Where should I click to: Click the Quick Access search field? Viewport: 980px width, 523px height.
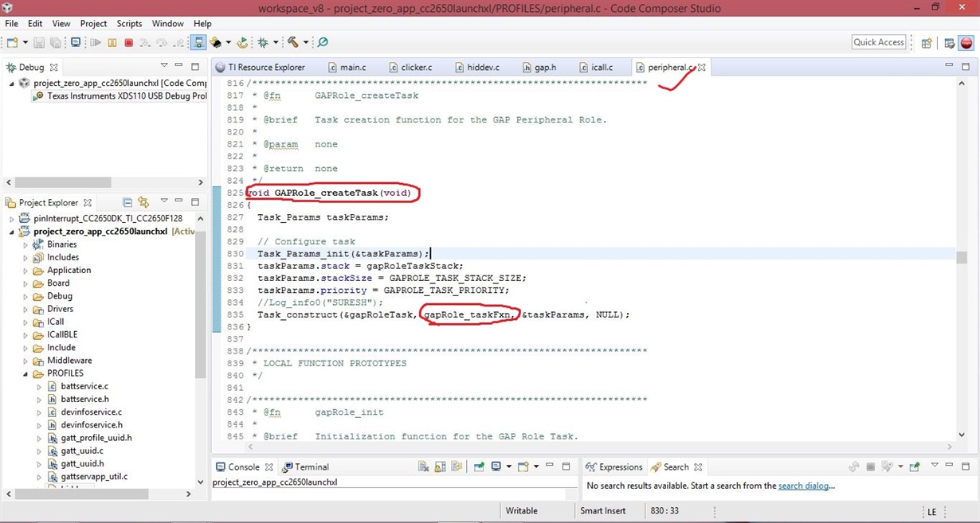pyautogui.click(x=879, y=42)
